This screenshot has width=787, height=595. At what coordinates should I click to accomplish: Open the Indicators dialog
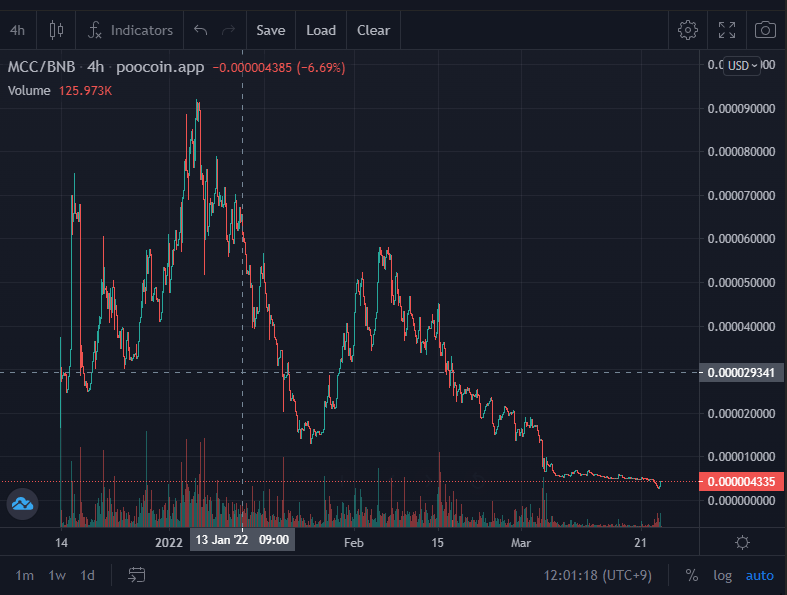(130, 30)
